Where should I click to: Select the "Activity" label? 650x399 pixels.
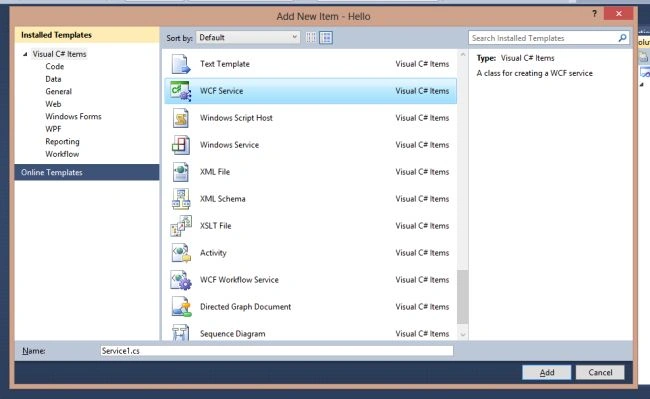(x=213, y=253)
